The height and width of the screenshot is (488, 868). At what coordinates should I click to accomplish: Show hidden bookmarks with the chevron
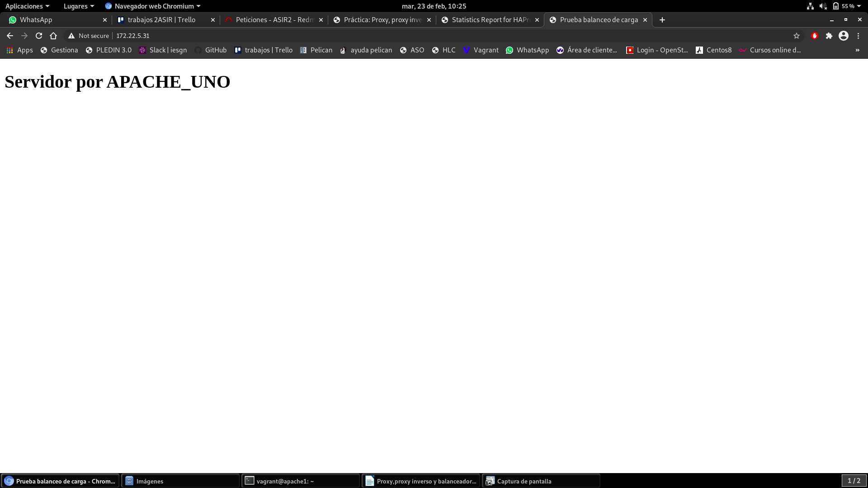tap(858, 50)
